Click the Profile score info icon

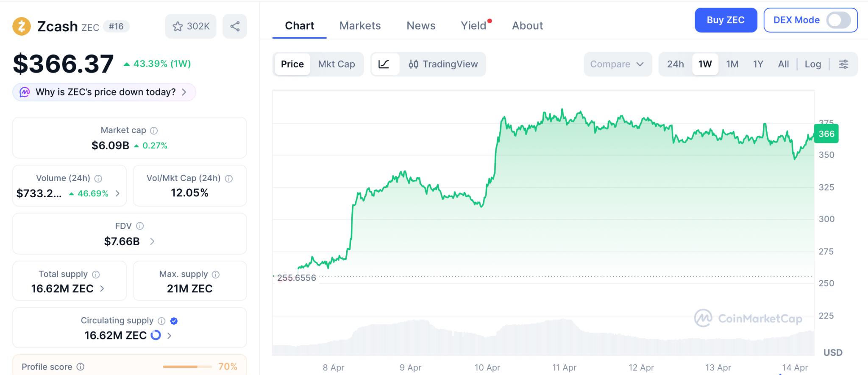click(x=81, y=367)
